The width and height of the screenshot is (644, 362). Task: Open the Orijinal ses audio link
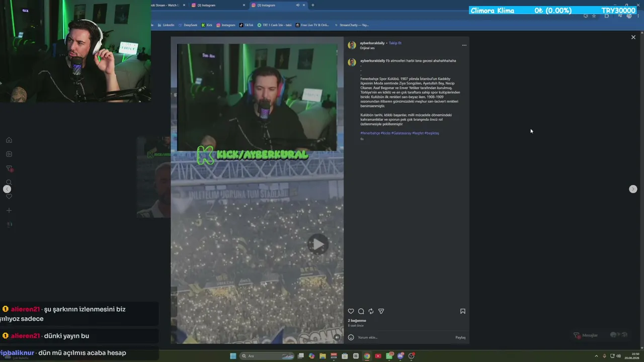[x=367, y=48]
